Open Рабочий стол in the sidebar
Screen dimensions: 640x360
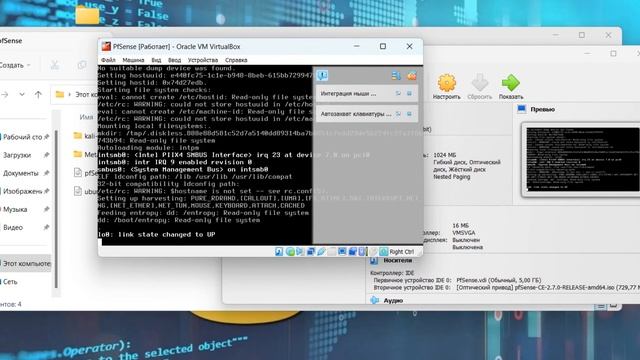coord(23,137)
